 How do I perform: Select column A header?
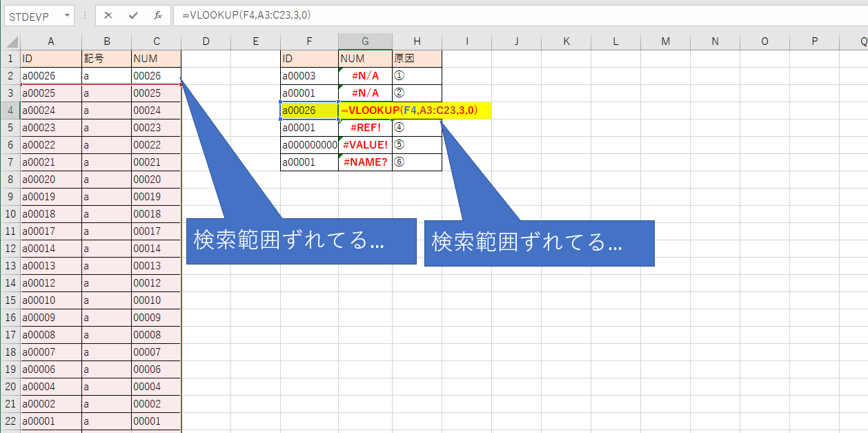(x=50, y=41)
